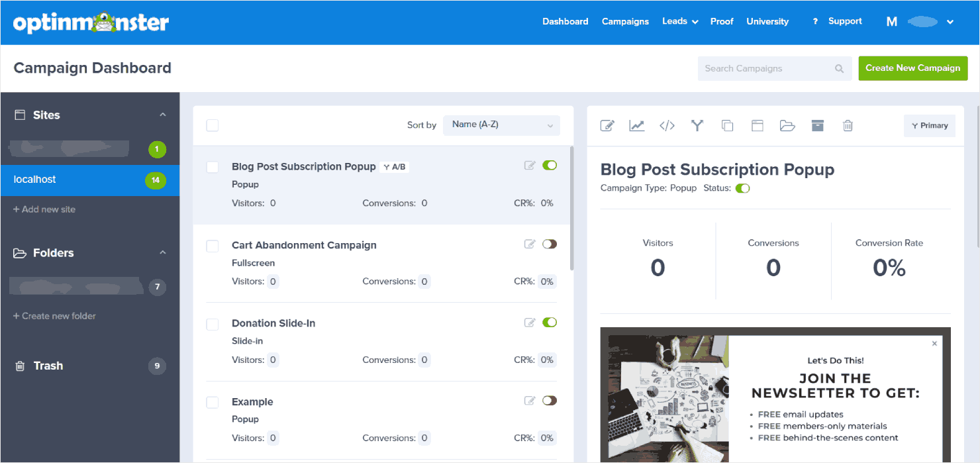
Task: Check the Blog Post Subscription Popup checkbox
Action: pos(212,168)
